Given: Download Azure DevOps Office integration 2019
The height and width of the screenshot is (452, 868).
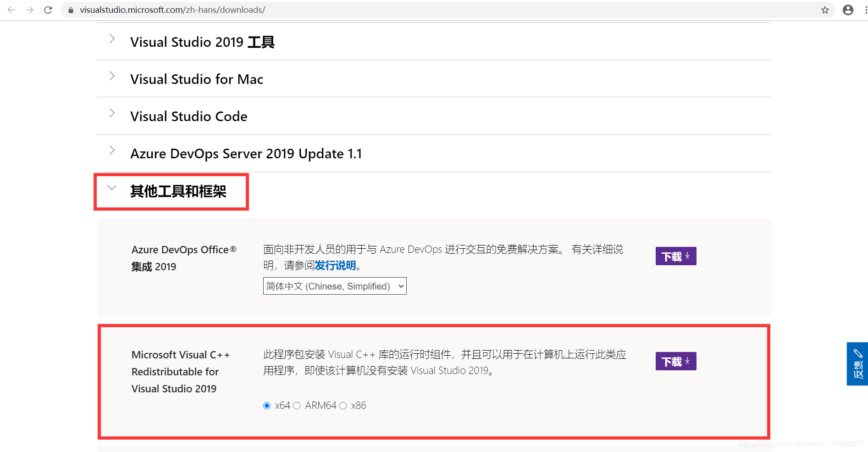Looking at the screenshot, I should [676, 256].
